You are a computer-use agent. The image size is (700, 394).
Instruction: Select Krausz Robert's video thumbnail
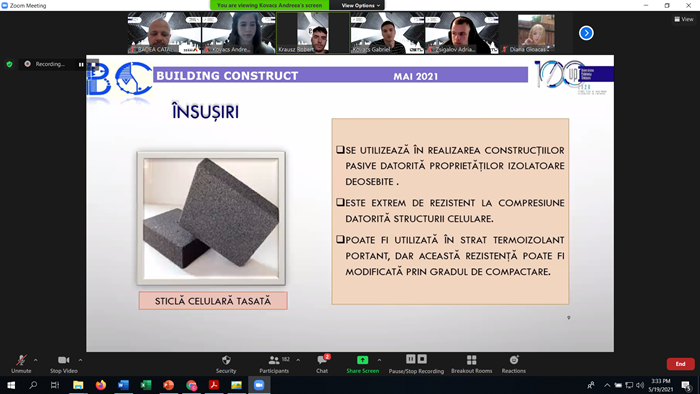pos(313,33)
